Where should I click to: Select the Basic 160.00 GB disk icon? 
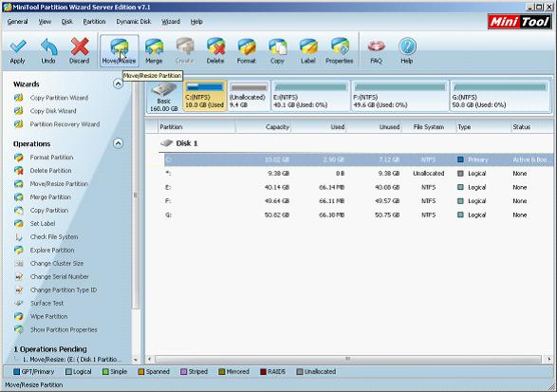coord(164,96)
